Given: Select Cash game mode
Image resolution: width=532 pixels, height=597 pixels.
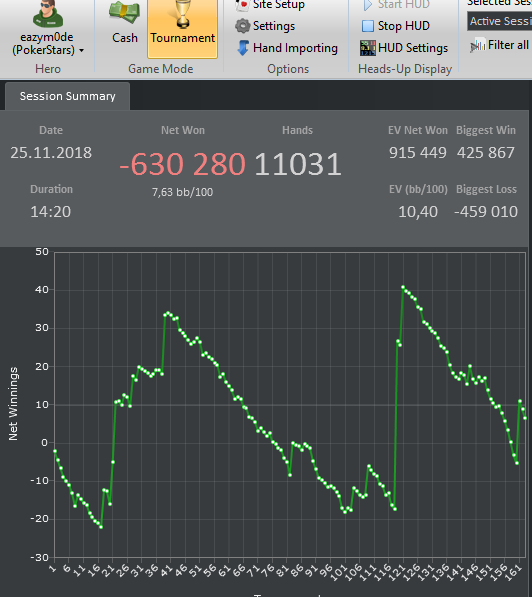Looking at the screenshot, I should (125, 23).
